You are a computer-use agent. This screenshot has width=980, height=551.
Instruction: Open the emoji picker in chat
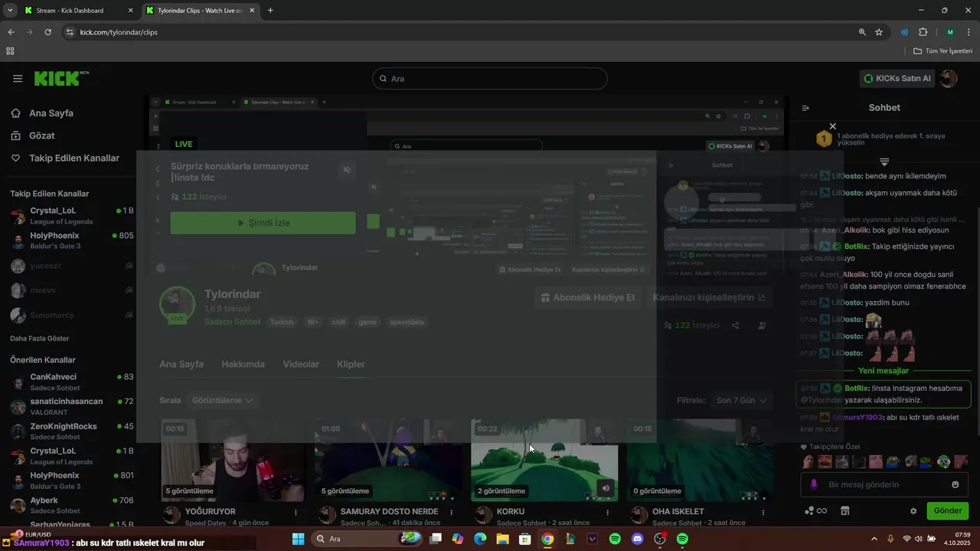955,484
